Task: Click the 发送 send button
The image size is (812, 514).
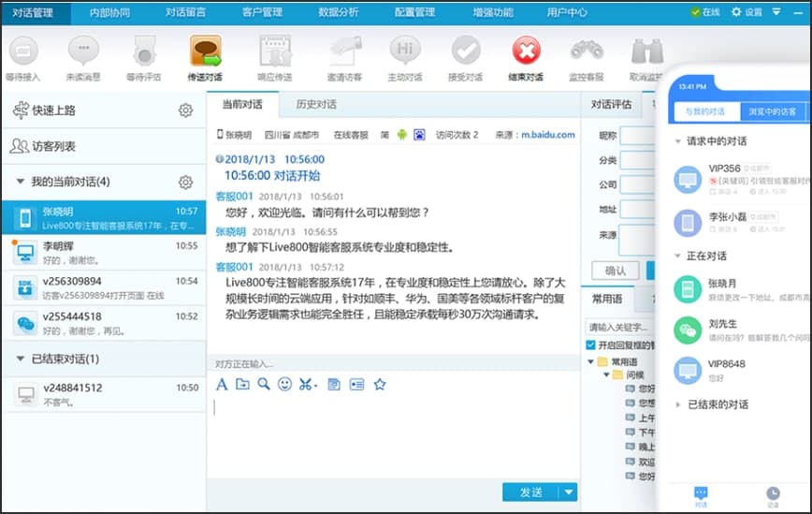Action: click(531, 492)
